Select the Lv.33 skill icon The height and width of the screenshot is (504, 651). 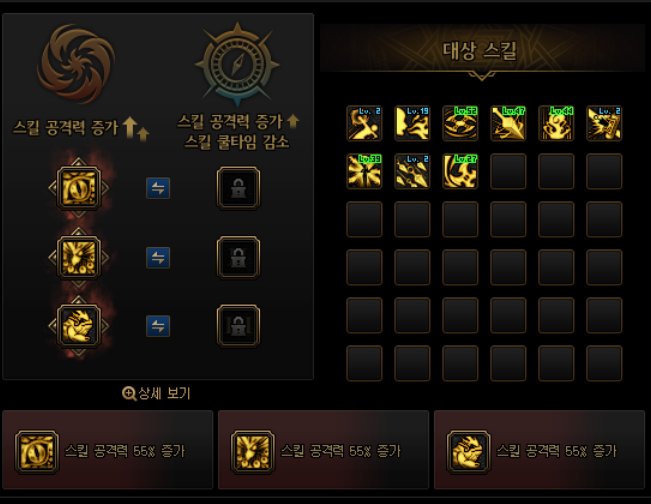click(364, 171)
